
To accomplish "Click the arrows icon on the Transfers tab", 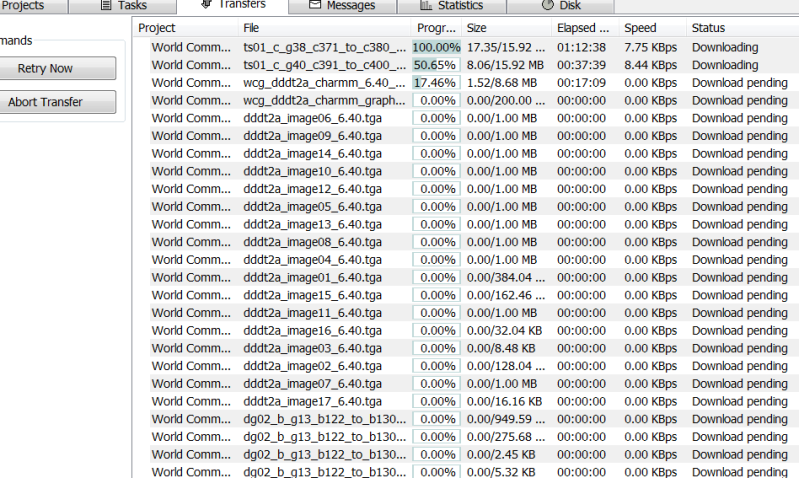I will click(207, 5).
